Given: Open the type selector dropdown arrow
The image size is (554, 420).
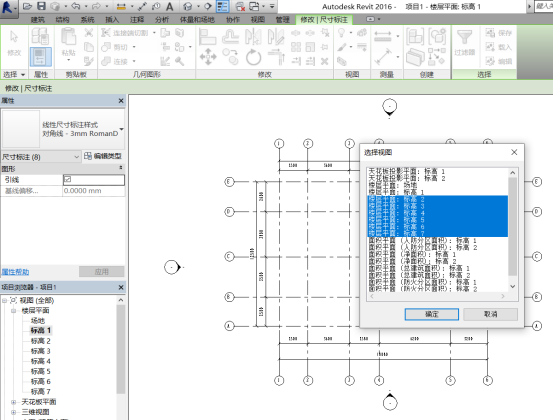Looking at the screenshot, I should pos(122,129).
